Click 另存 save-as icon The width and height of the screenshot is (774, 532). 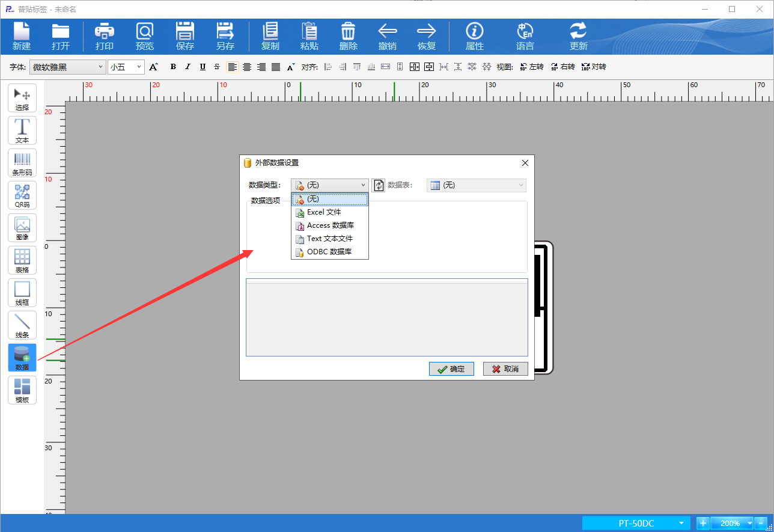point(225,36)
